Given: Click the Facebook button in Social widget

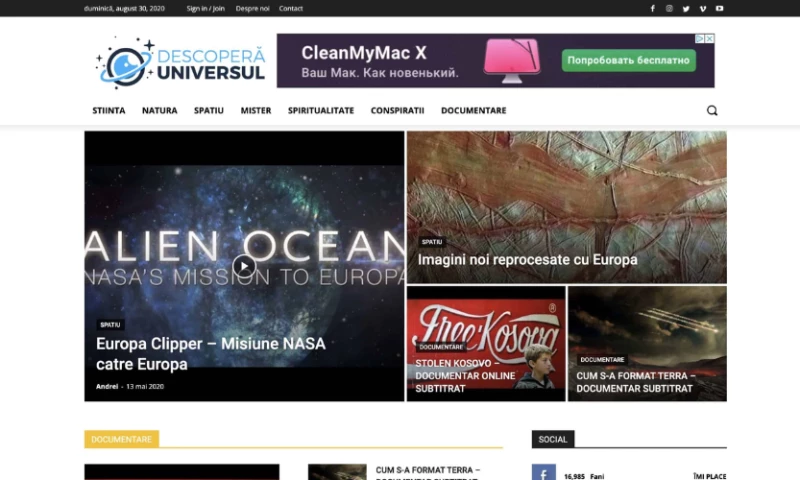Looking at the screenshot, I should 543,474.
